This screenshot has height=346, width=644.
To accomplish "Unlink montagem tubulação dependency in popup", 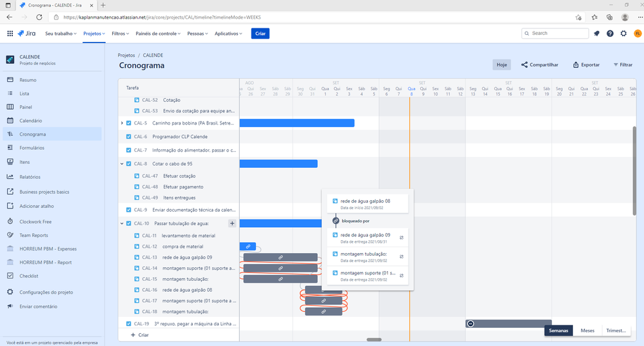I will click(401, 256).
